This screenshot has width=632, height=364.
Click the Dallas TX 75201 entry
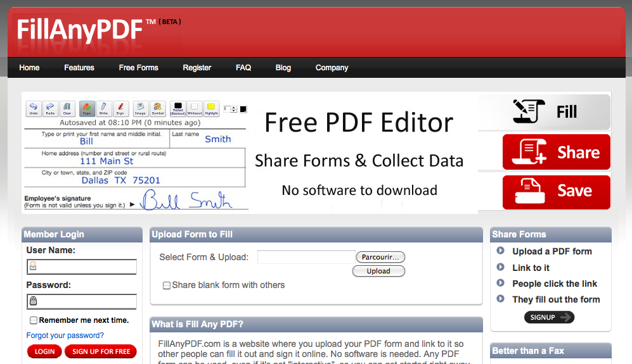tap(121, 180)
